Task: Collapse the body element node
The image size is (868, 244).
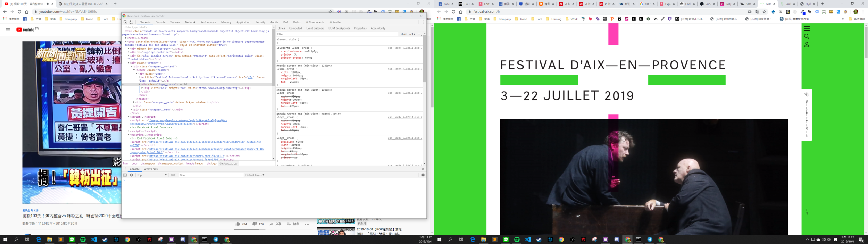Action: [126, 42]
